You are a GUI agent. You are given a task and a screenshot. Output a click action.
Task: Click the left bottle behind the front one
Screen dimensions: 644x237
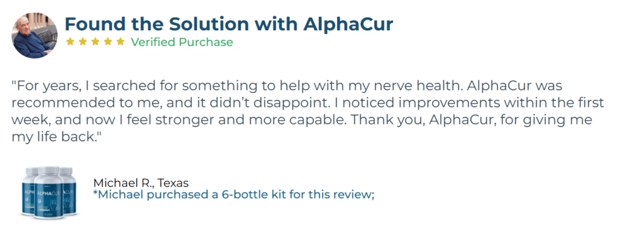[28, 190]
